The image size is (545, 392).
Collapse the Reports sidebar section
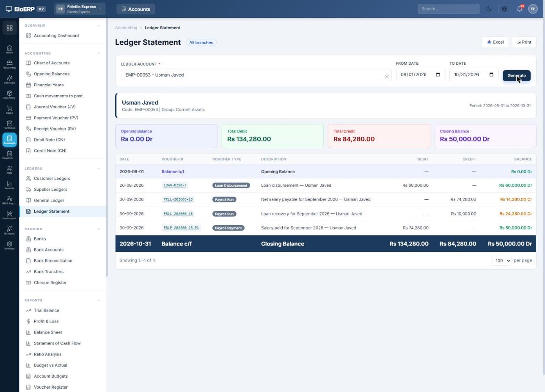(x=99, y=301)
